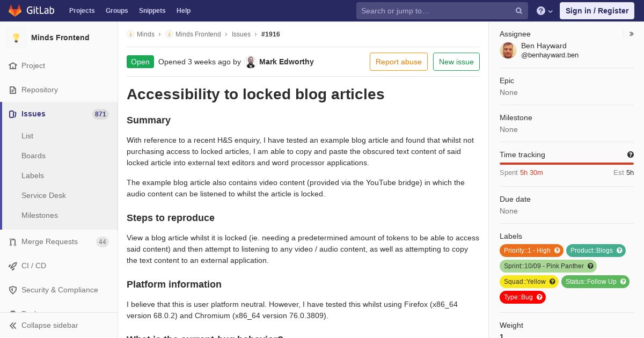Click the Merge Requests sidebar text
This screenshot has height=338, width=644.
(x=49, y=241)
